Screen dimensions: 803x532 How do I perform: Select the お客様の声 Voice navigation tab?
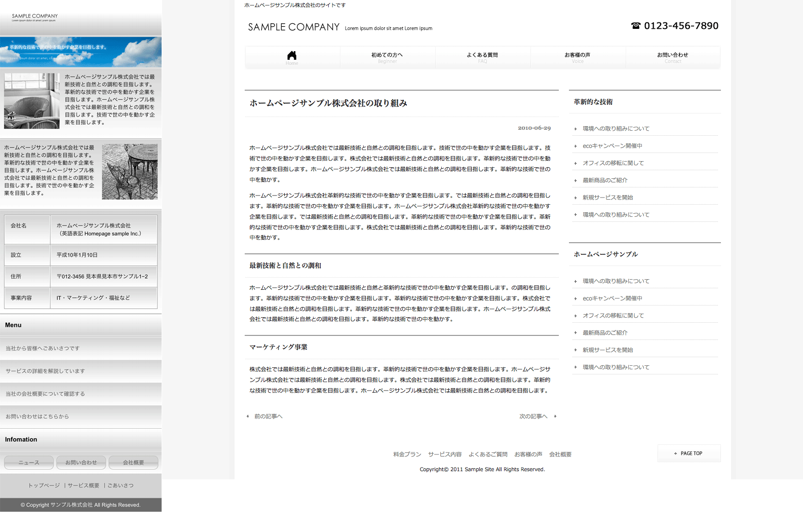click(x=578, y=57)
